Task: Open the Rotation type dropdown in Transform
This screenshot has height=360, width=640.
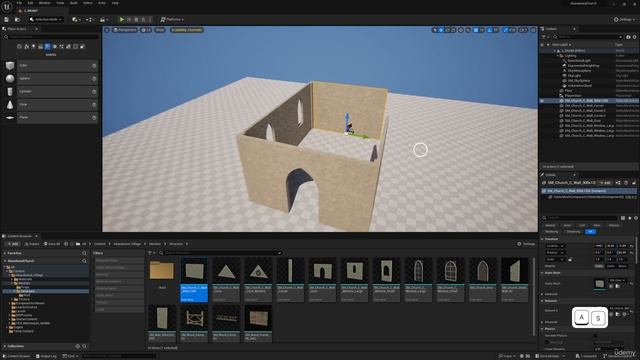Action: tap(555, 253)
